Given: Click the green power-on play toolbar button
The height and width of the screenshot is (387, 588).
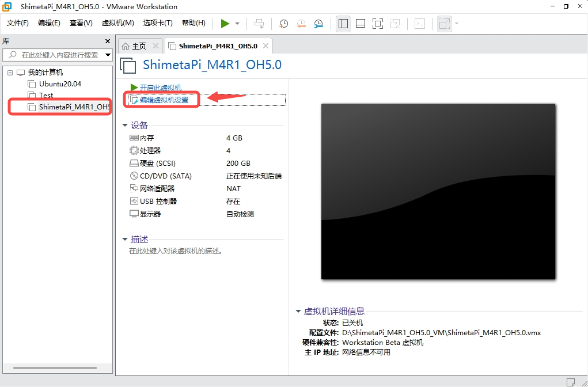Looking at the screenshot, I should tap(225, 24).
